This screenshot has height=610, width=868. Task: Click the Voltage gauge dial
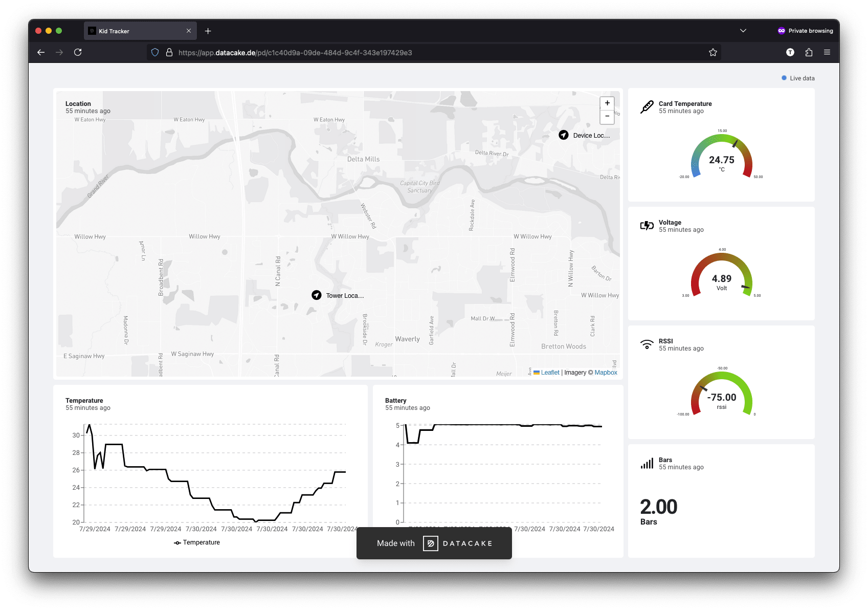[722, 274]
